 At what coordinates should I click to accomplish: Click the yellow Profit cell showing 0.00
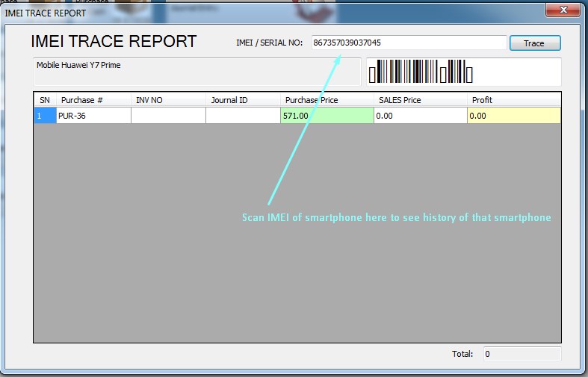tap(514, 116)
